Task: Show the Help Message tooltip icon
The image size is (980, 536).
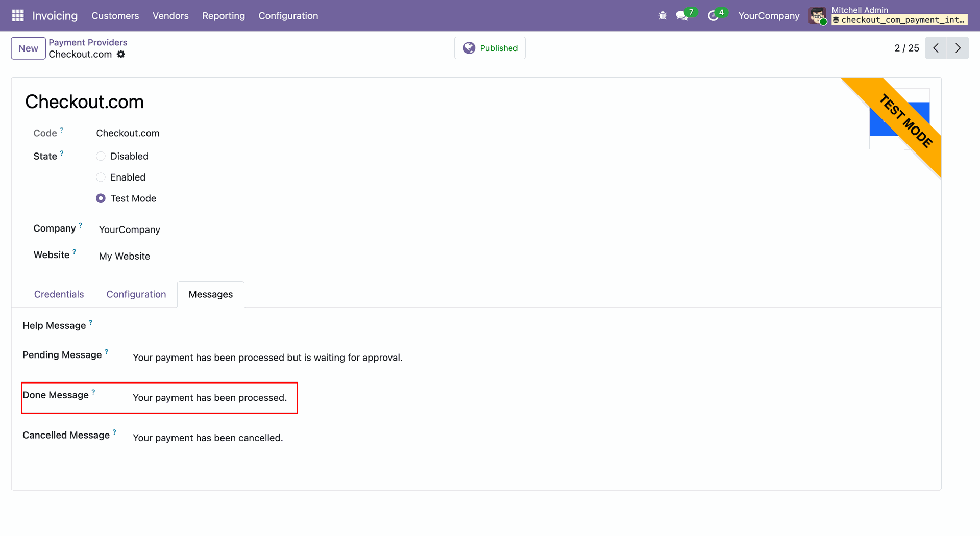Action: click(91, 322)
